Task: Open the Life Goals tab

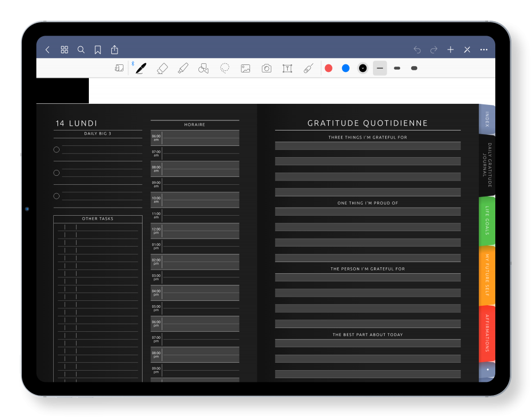Action: click(x=487, y=220)
